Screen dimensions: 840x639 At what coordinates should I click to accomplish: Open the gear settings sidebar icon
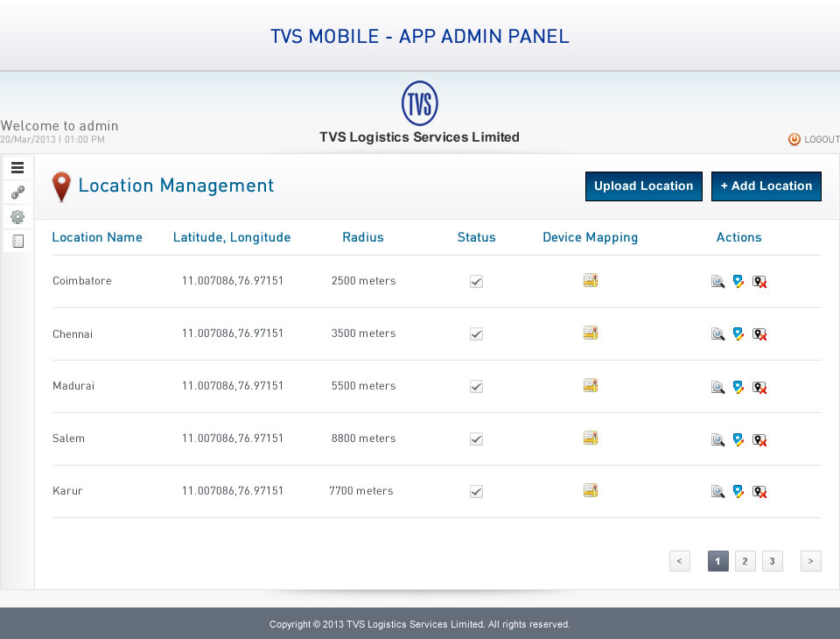point(17,216)
